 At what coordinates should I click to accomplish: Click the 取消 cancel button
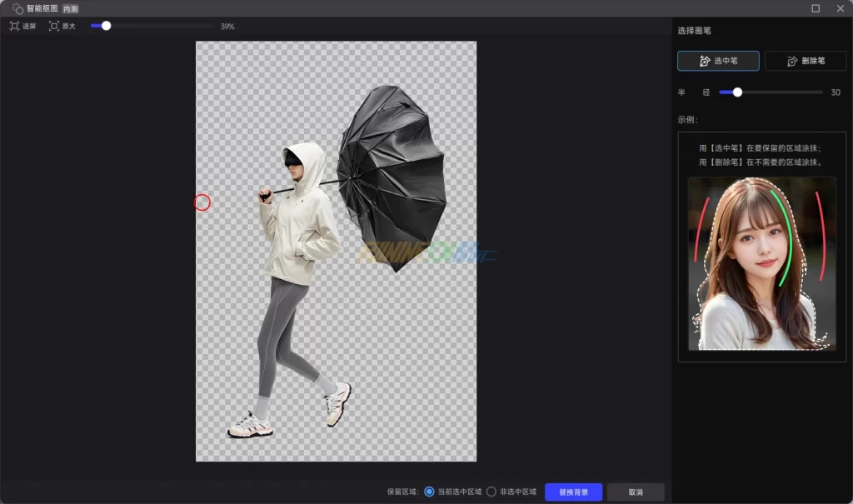(x=636, y=492)
